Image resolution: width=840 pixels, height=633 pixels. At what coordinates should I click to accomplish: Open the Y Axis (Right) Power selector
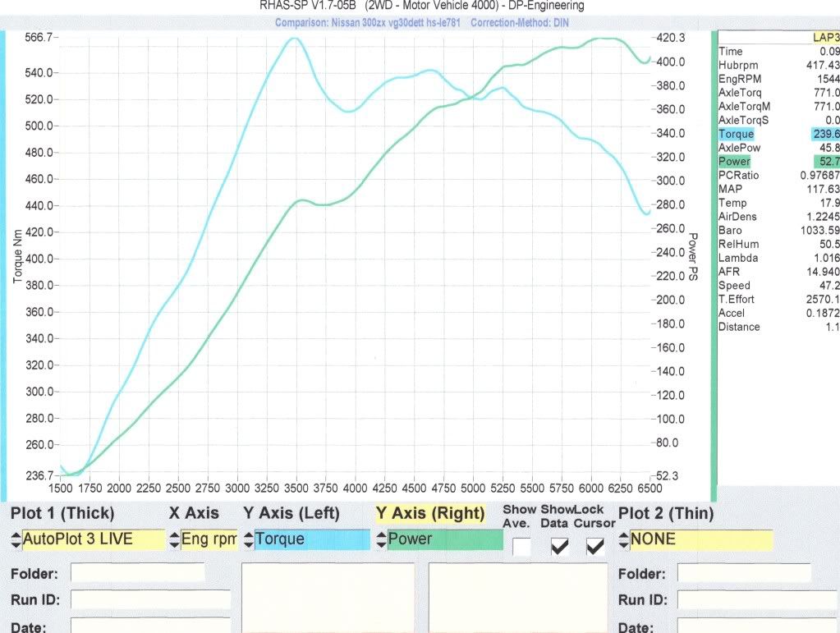pos(444,540)
